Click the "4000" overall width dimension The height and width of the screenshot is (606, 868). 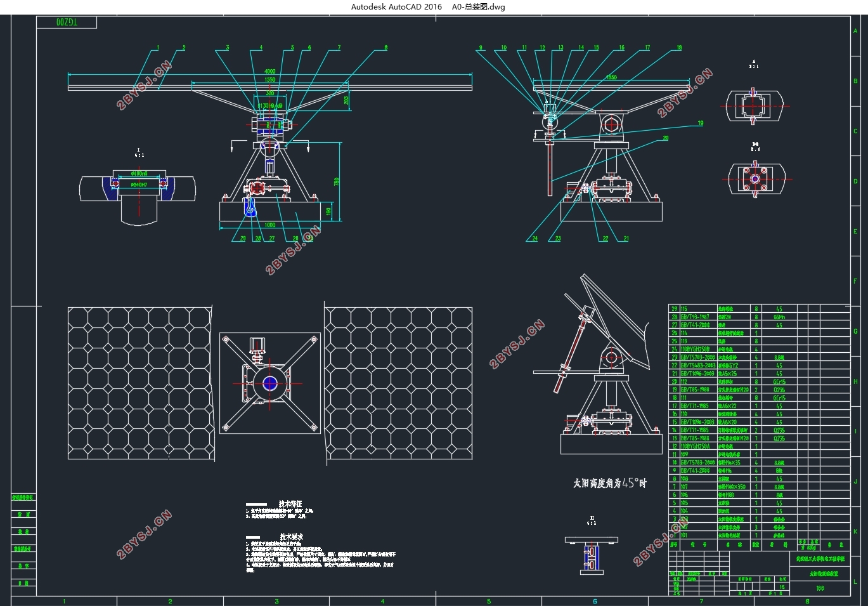270,72
